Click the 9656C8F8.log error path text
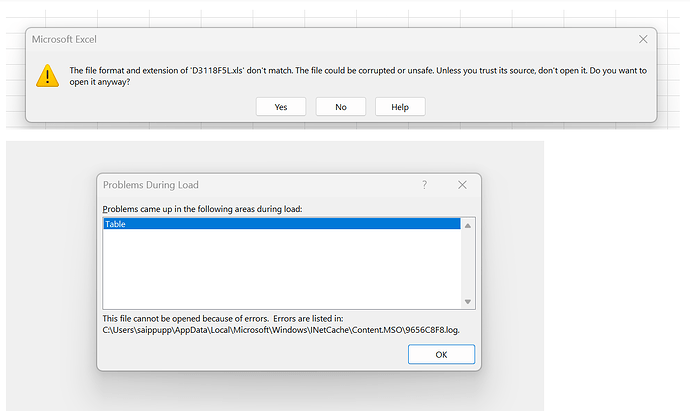This screenshot has width=690, height=411. tap(281, 330)
